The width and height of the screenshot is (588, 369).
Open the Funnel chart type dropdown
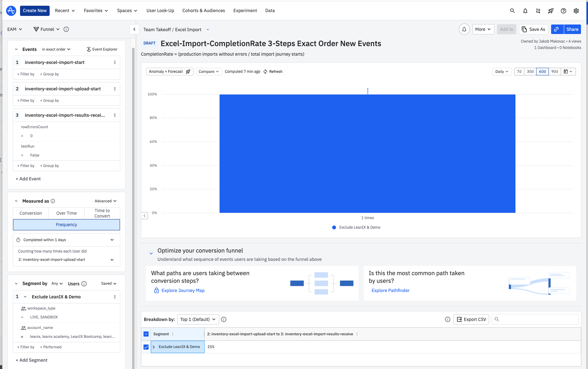47,29
